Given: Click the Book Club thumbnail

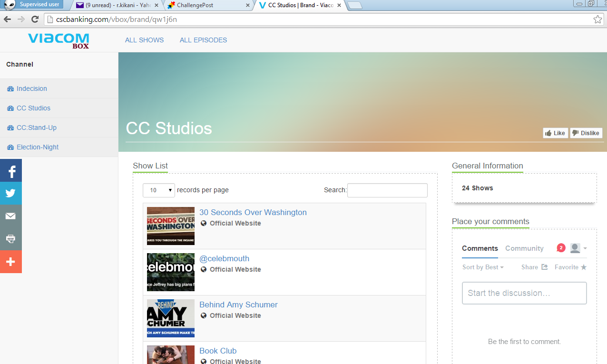Looking at the screenshot, I should pos(171,355).
